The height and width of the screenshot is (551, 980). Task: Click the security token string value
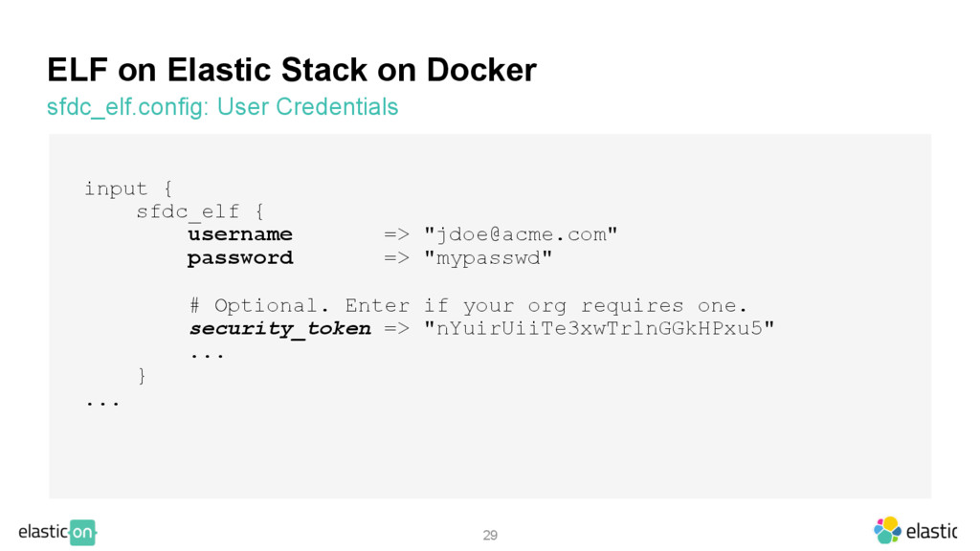click(x=599, y=329)
